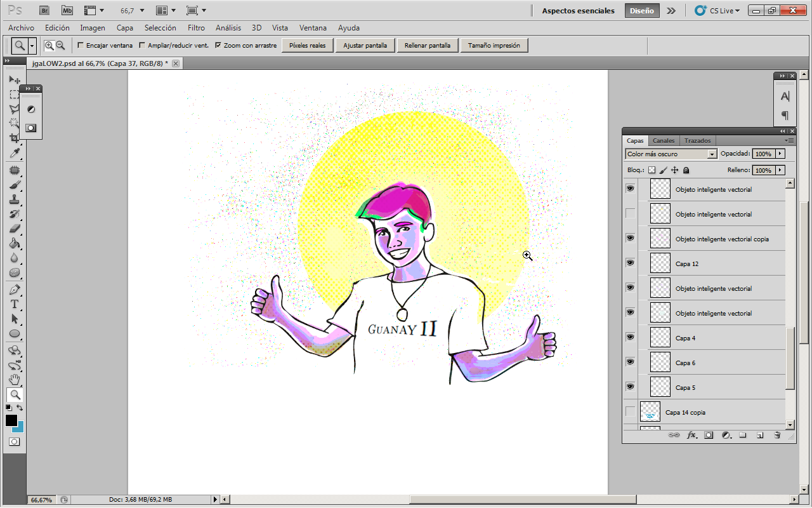Open the Filtro menu
This screenshot has height=508, width=812.
[x=196, y=28]
